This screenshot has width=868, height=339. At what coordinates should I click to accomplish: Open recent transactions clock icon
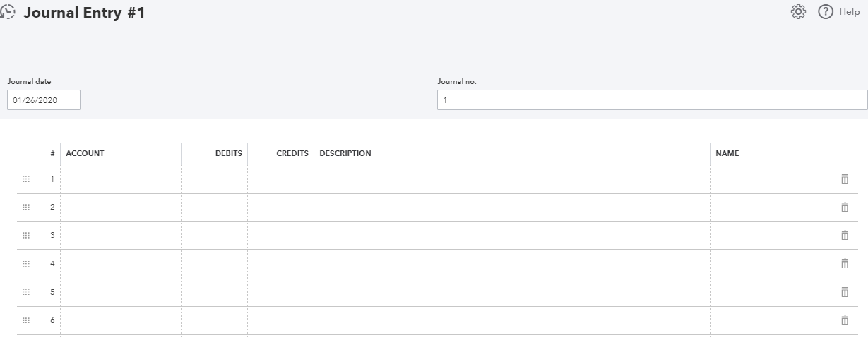point(8,12)
